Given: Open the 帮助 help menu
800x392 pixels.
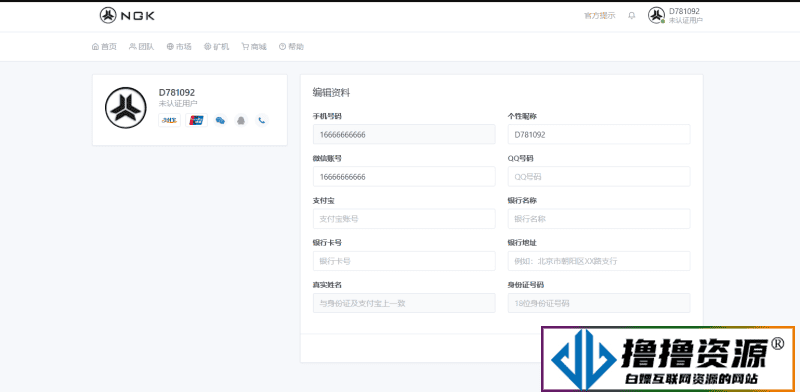Looking at the screenshot, I should (x=291, y=46).
